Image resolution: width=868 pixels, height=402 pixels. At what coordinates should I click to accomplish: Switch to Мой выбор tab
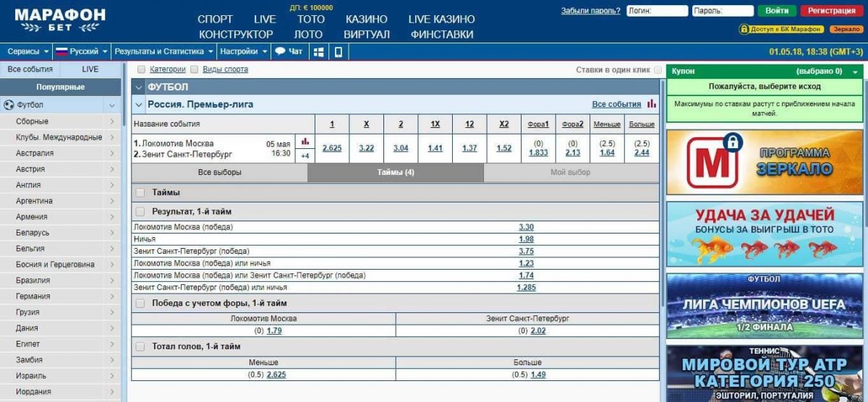[571, 172]
